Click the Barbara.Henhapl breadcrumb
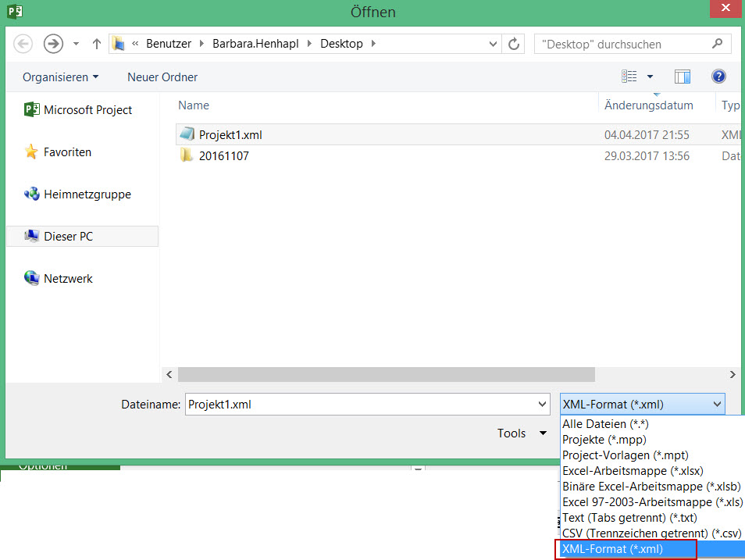 255,44
